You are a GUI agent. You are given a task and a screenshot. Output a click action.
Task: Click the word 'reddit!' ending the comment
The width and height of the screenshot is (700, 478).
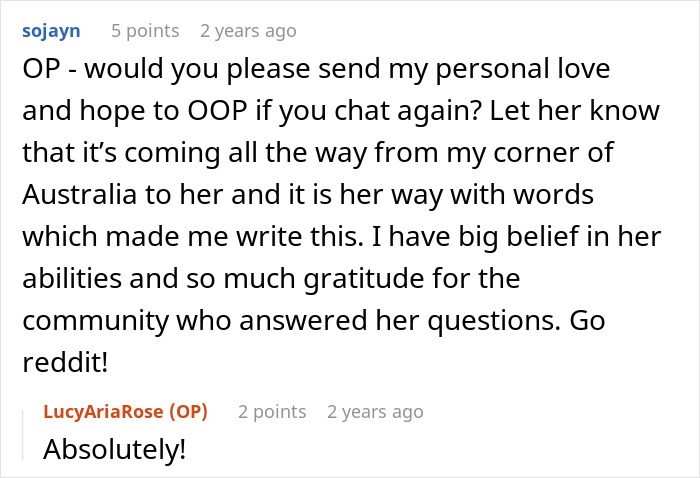point(65,362)
